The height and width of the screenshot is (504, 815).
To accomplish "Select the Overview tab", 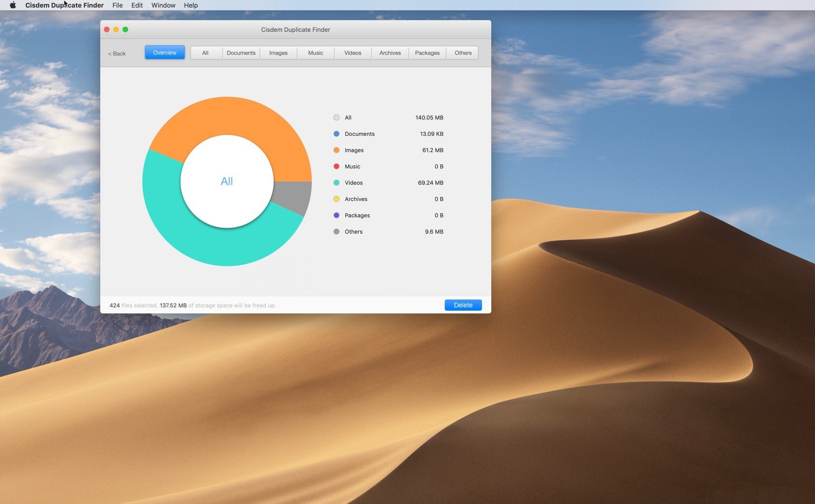I will (165, 53).
